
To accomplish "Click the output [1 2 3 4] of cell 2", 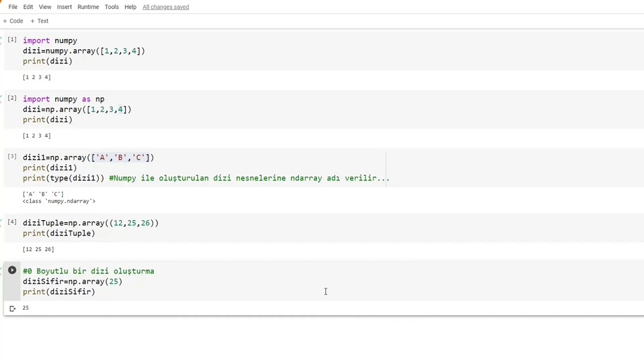I will (x=37, y=136).
